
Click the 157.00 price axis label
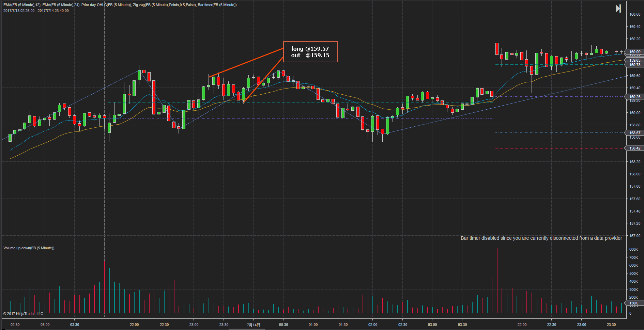tap(635, 236)
